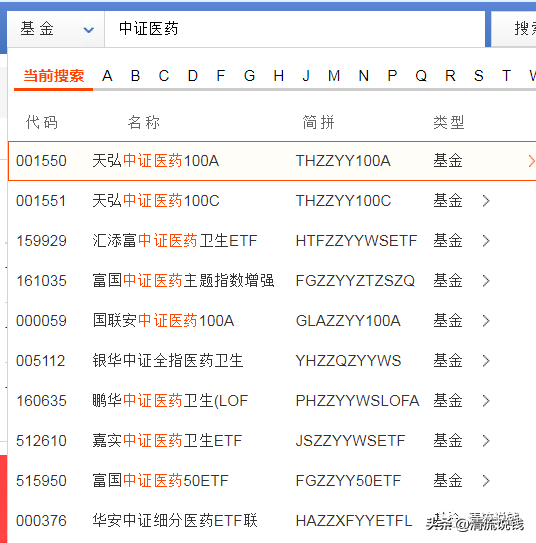Switch to letter tab P

392,76
